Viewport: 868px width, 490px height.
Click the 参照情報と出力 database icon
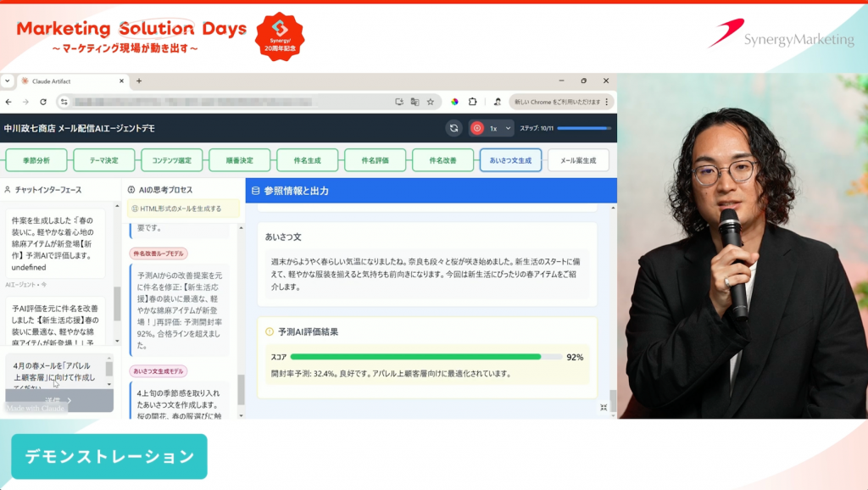[x=255, y=191]
